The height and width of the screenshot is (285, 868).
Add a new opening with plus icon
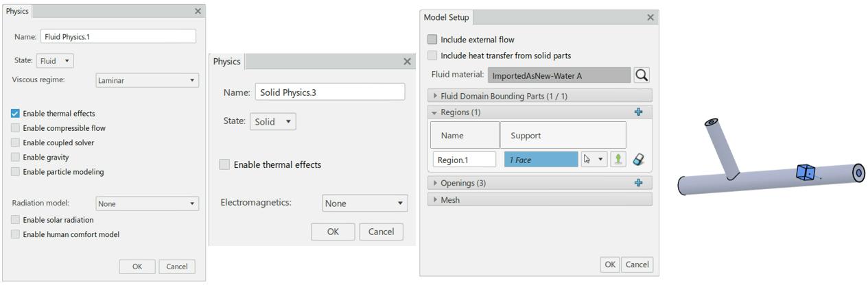click(x=640, y=183)
